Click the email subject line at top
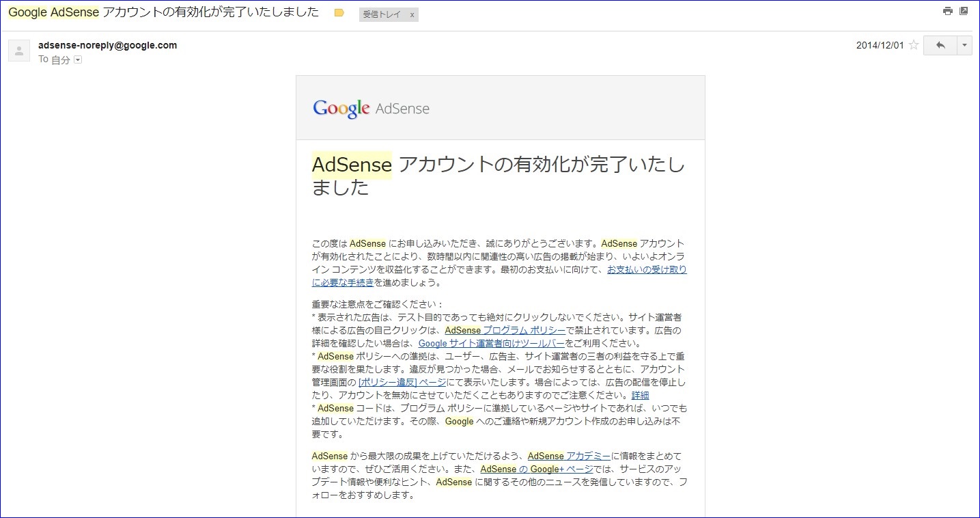The width and height of the screenshot is (980, 518). pos(164,13)
